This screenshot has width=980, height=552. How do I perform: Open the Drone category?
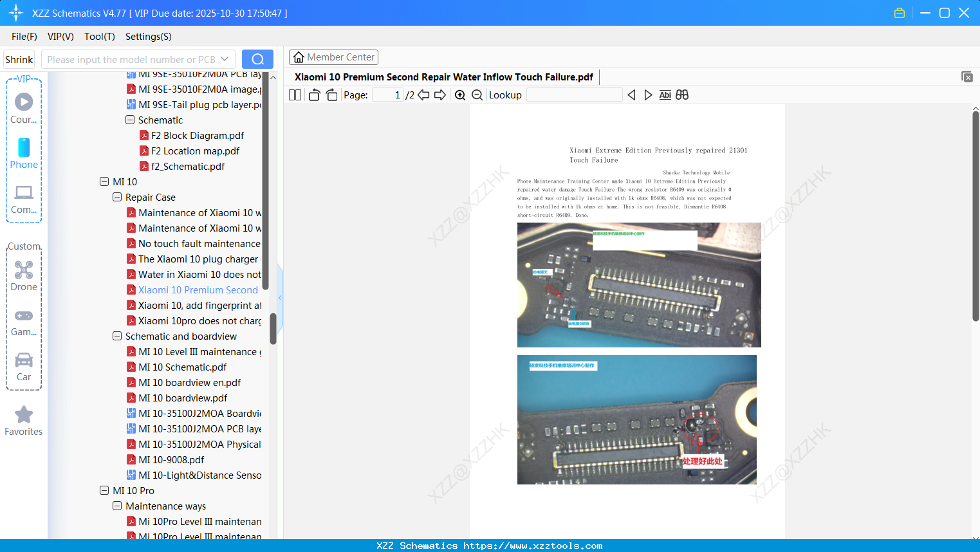click(24, 276)
